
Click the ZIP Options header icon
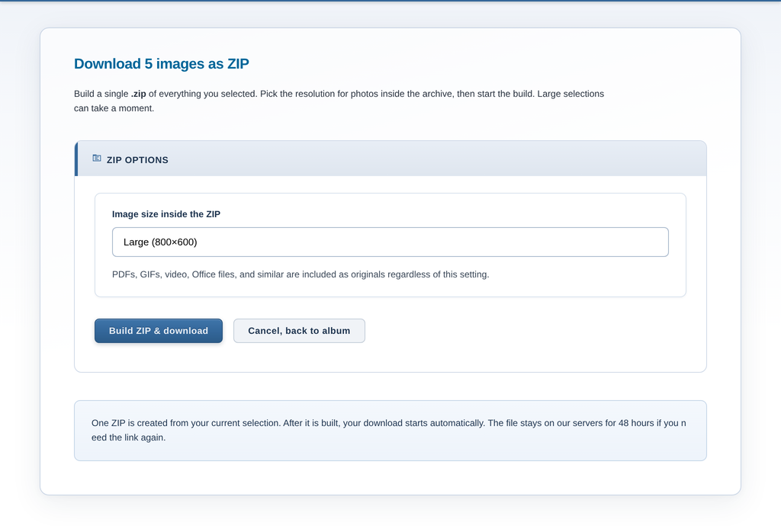click(x=97, y=159)
